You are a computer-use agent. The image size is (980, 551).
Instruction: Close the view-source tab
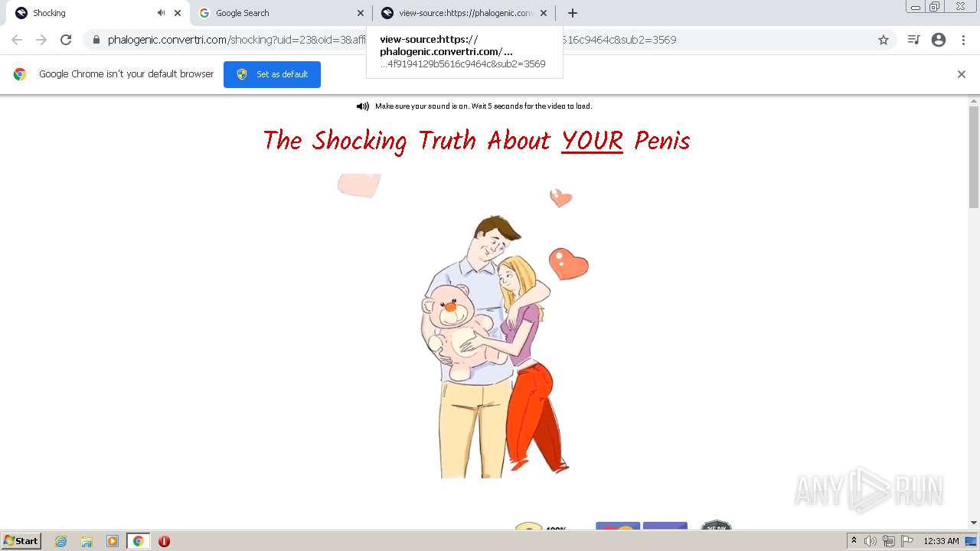point(544,13)
